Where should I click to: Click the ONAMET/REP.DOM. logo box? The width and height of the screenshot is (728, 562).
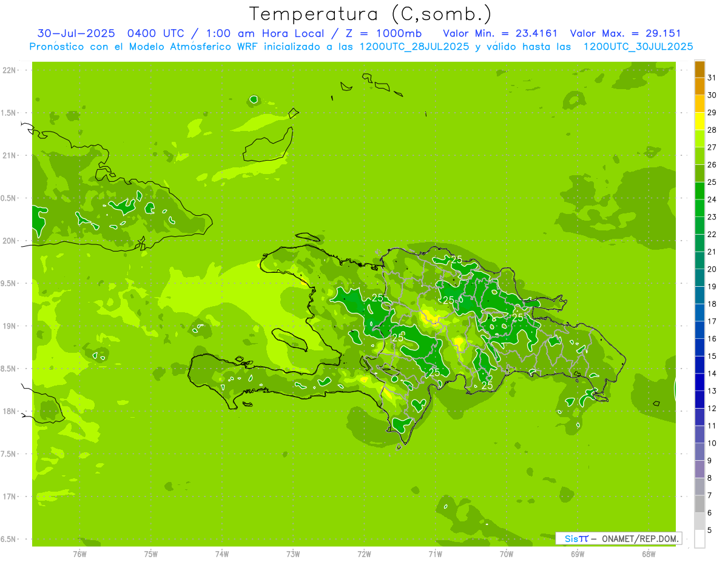tap(618, 538)
